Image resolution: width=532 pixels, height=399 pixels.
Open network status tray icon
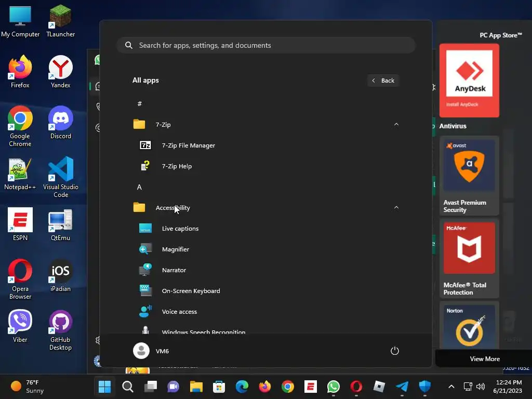click(468, 387)
